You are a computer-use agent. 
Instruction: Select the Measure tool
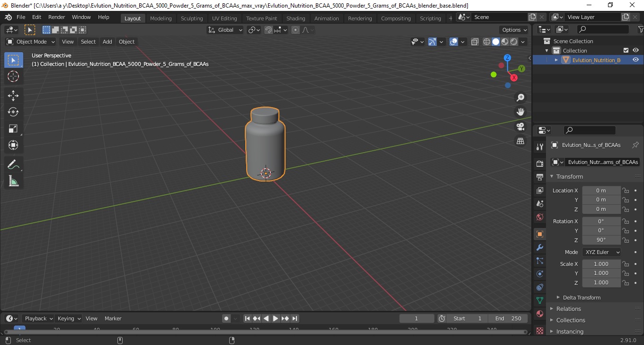[13, 181]
